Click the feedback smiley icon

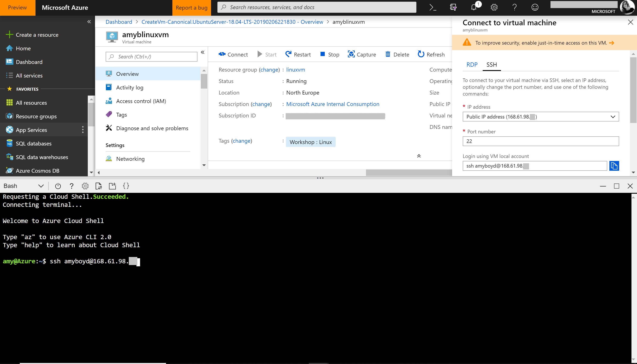tap(535, 7)
